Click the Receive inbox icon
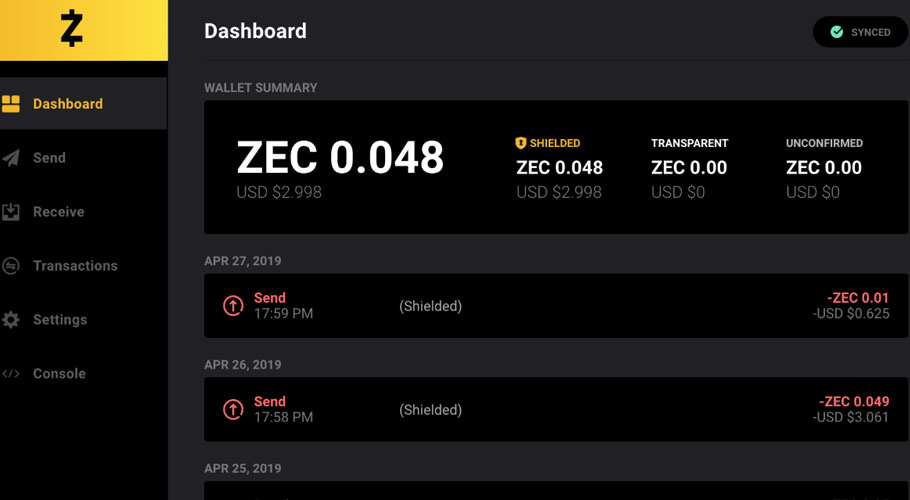 coord(10,212)
